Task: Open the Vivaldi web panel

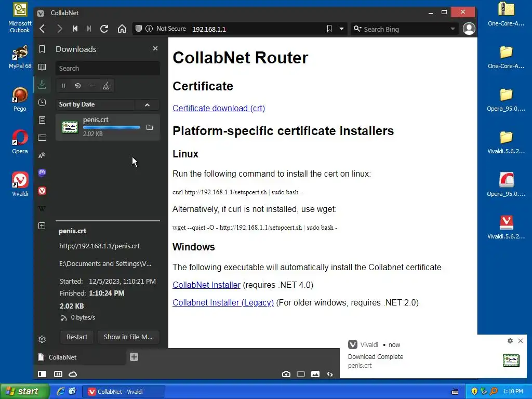Action: click(x=42, y=191)
